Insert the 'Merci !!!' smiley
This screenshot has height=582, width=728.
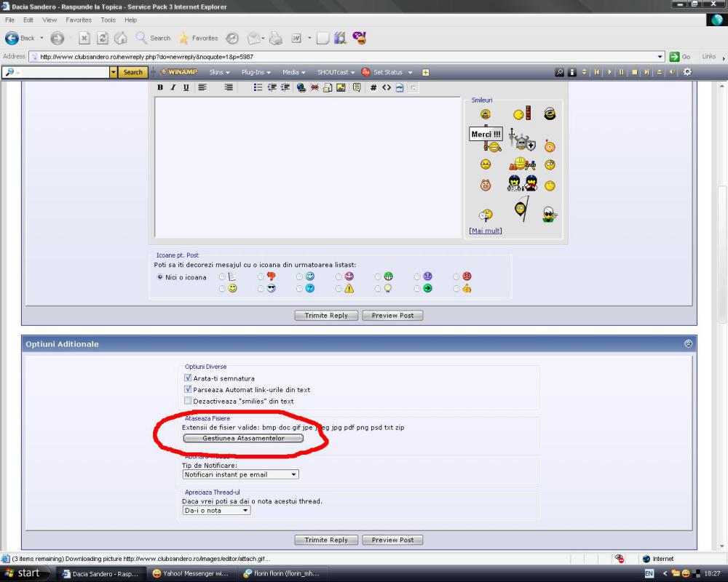[486, 135]
